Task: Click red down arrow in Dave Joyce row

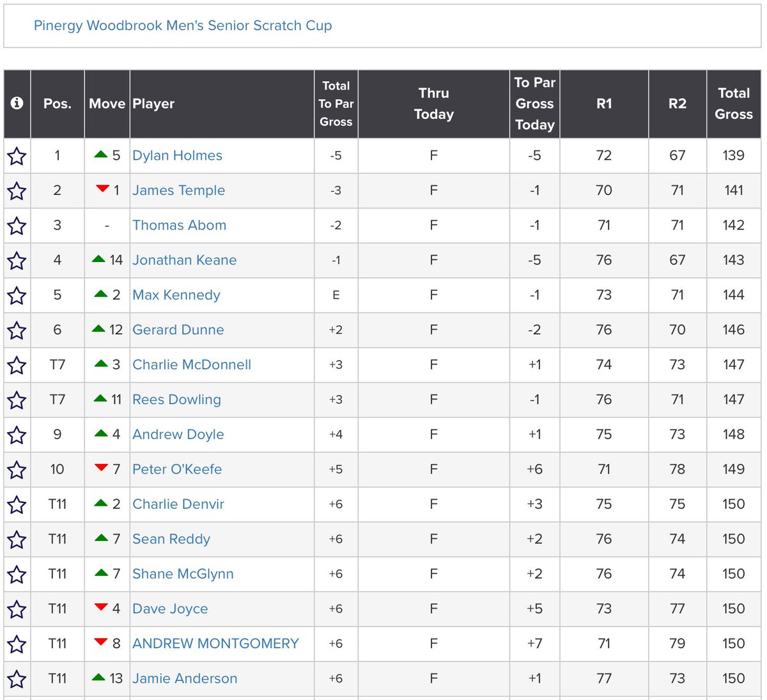Action: click(x=101, y=607)
